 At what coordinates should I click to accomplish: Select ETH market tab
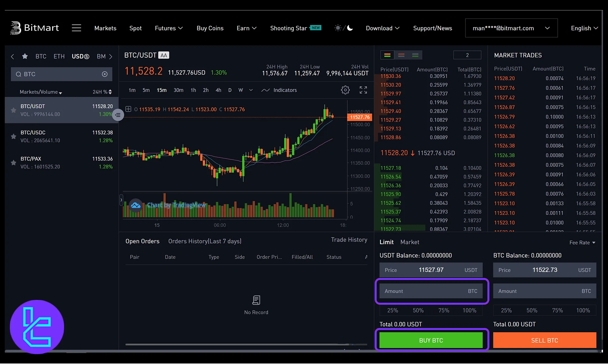(59, 56)
